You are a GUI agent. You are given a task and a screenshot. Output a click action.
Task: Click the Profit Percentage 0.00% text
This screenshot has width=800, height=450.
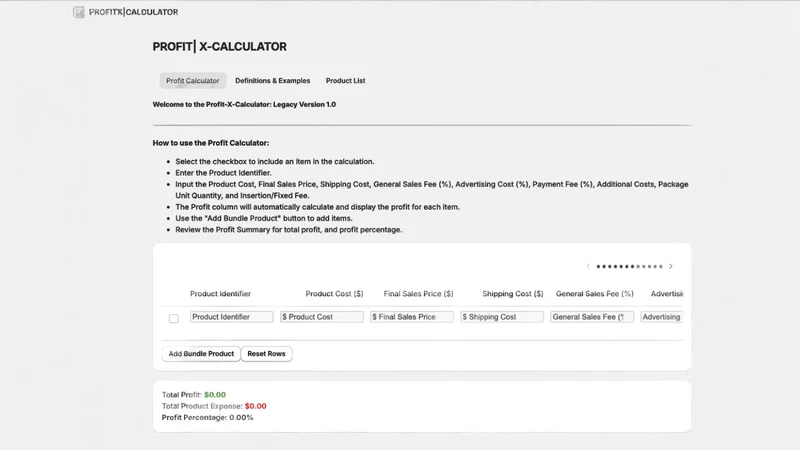click(207, 417)
